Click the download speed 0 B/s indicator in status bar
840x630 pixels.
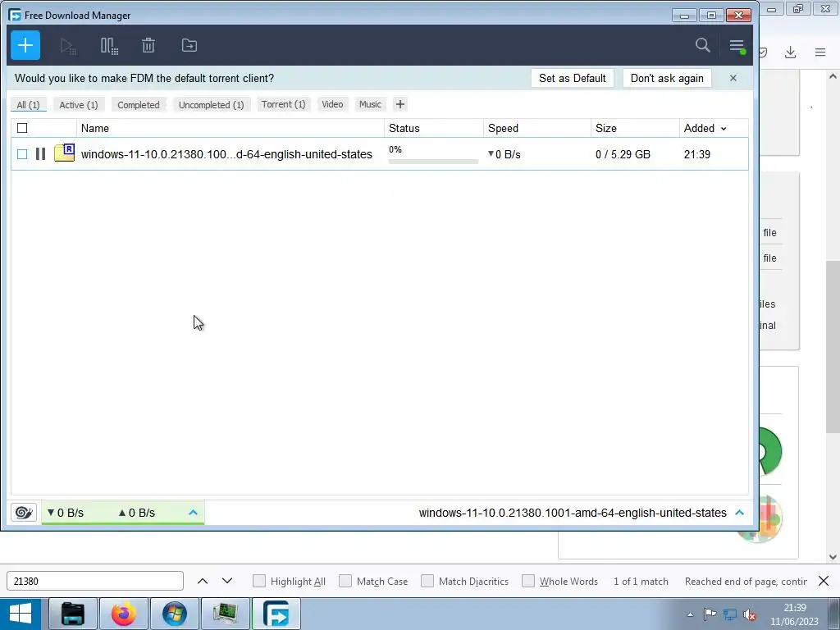[66, 513]
